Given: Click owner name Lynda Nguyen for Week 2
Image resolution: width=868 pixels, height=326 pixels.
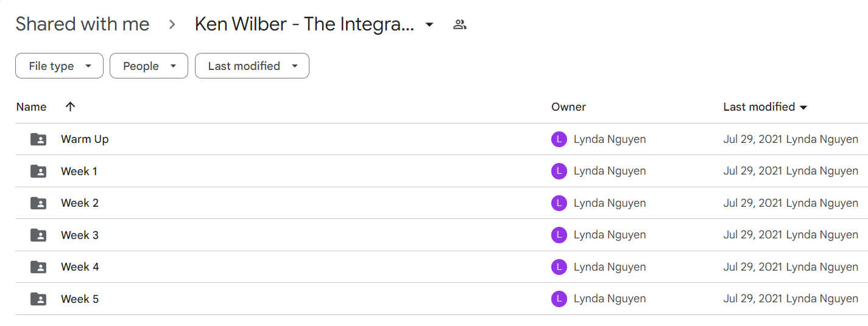Looking at the screenshot, I should pyautogui.click(x=610, y=203).
